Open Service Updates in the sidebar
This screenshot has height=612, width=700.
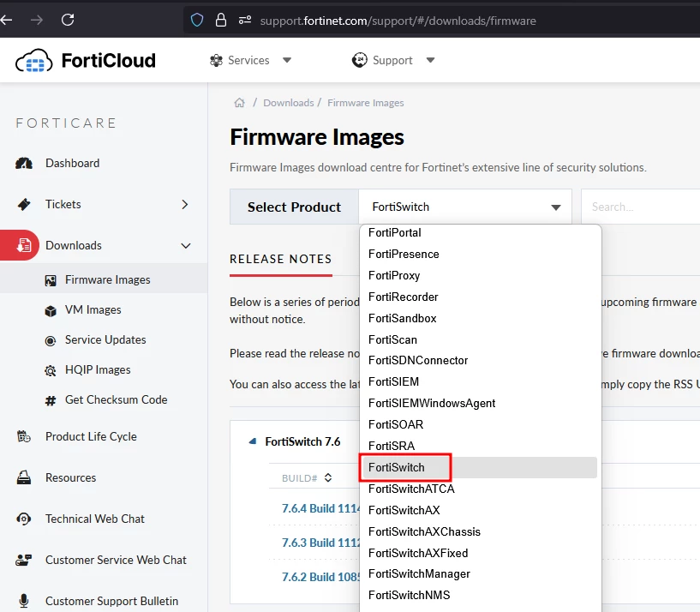pos(105,339)
